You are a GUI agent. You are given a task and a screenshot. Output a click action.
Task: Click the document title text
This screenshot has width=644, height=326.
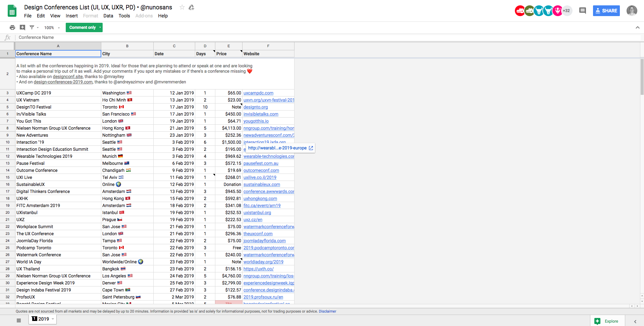(98, 7)
